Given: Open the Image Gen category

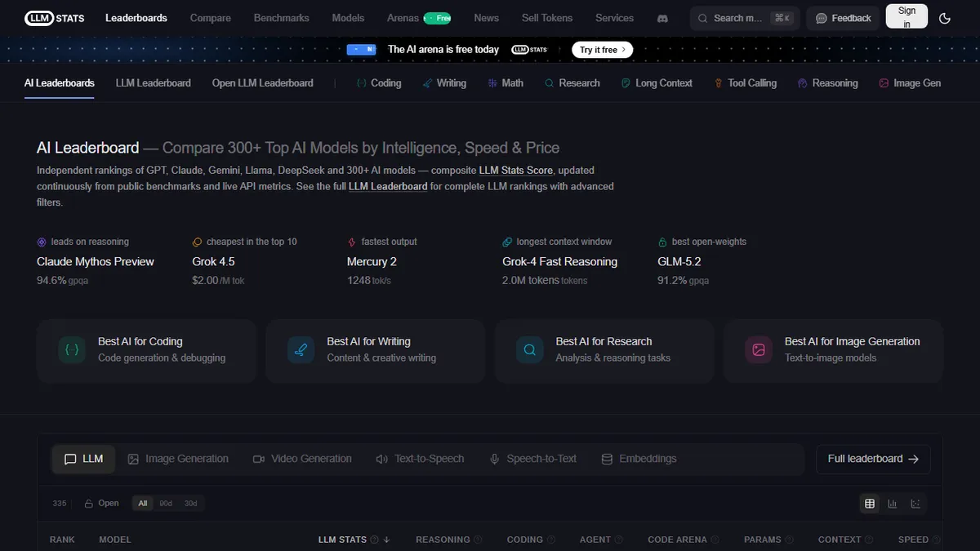Looking at the screenshot, I should click(910, 83).
